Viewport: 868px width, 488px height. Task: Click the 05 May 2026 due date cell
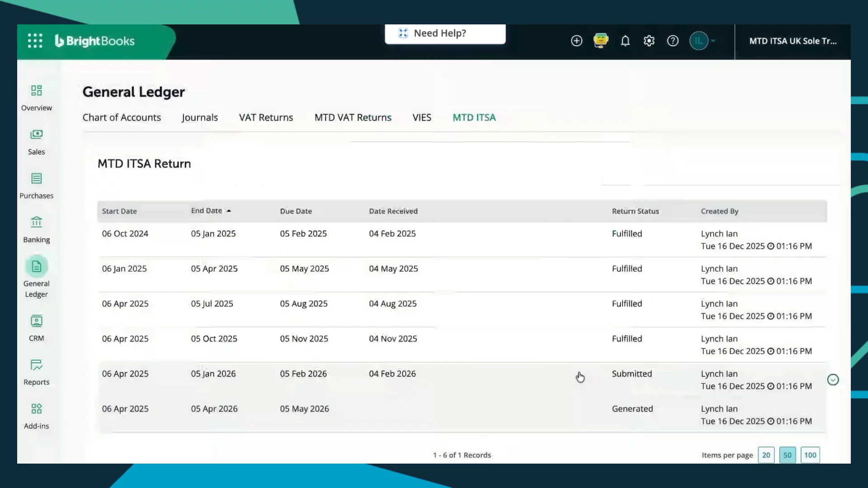pyautogui.click(x=304, y=409)
